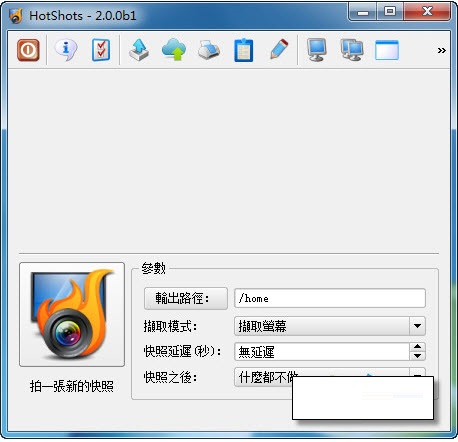Click the 快照延遲 (秒) label
Screen dimensions: 458x442
tap(182, 351)
